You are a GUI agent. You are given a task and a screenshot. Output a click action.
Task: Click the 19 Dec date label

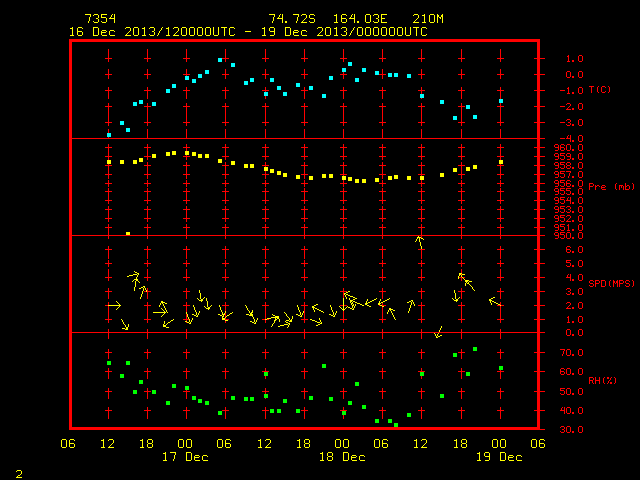[x=499, y=457]
